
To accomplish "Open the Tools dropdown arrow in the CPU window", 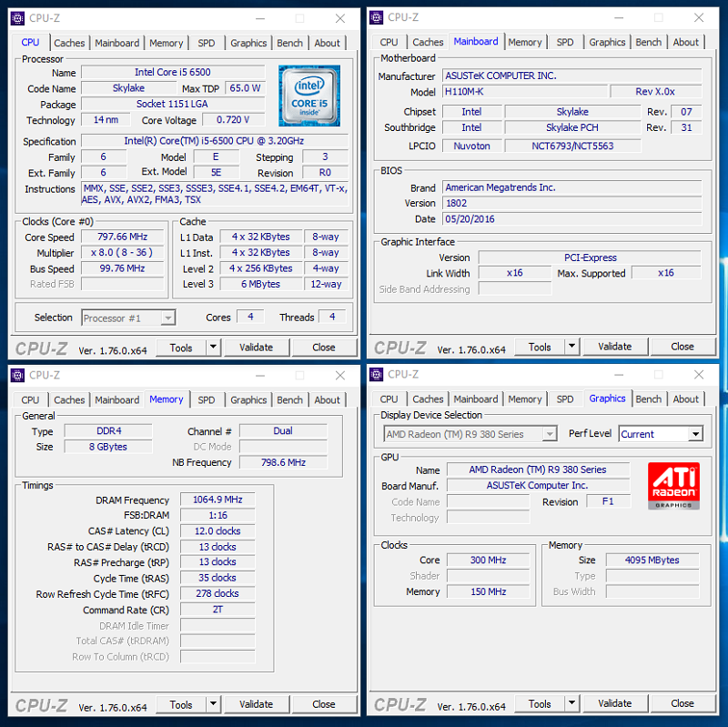I will (x=213, y=347).
